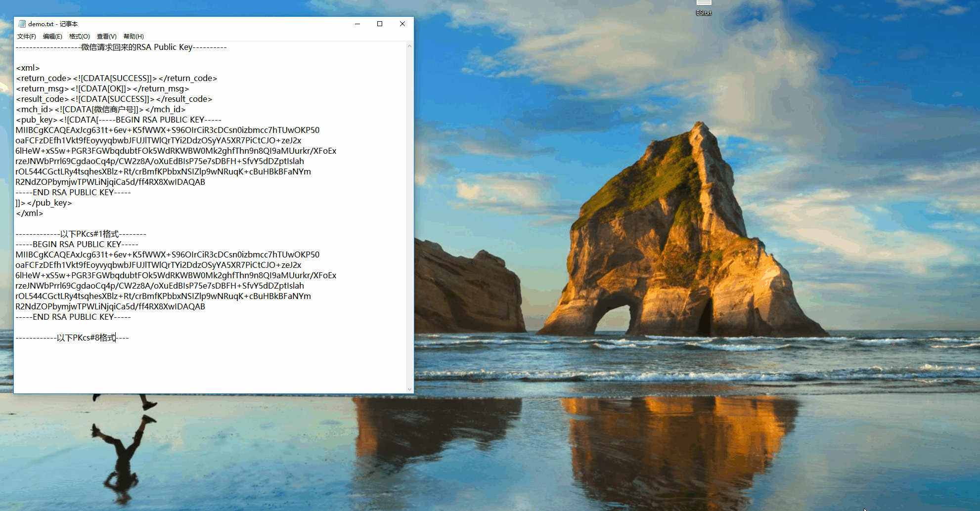The height and width of the screenshot is (511, 980).
Task: Close the demo.txt Notepad window
Action: [x=402, y=24]
